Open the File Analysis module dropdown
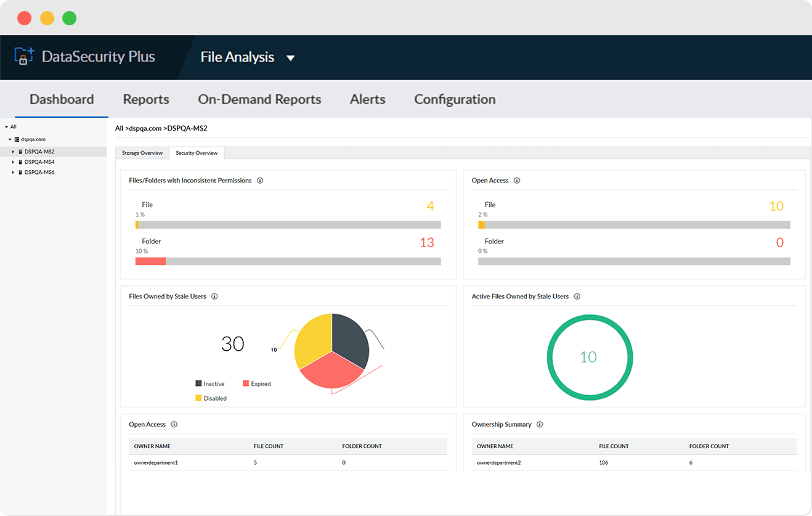The height and width of the screenshot is (516, 812). [x=291, y=58]
